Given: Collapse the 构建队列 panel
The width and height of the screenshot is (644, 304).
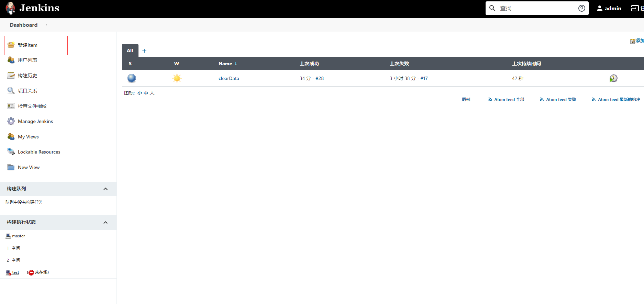Looking at the screenshot, I should coord(106,189).
